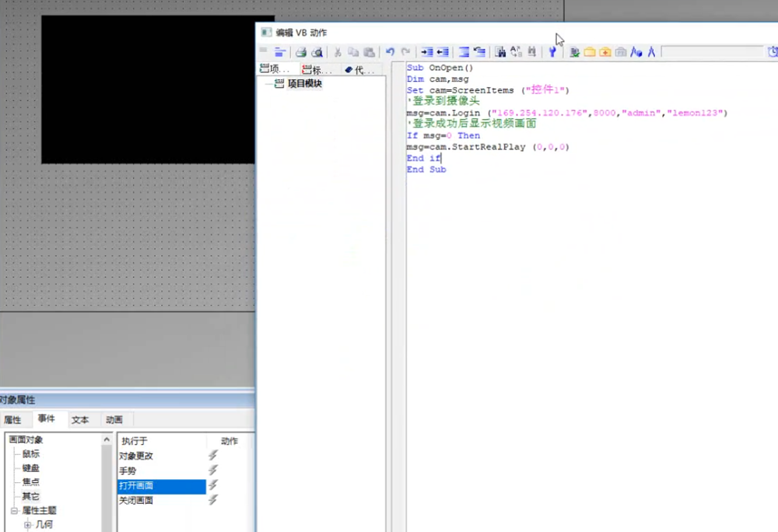This screenshot has width=778, height=532.
Task: Expand the 几何 tree node
Action: point(28,525)
